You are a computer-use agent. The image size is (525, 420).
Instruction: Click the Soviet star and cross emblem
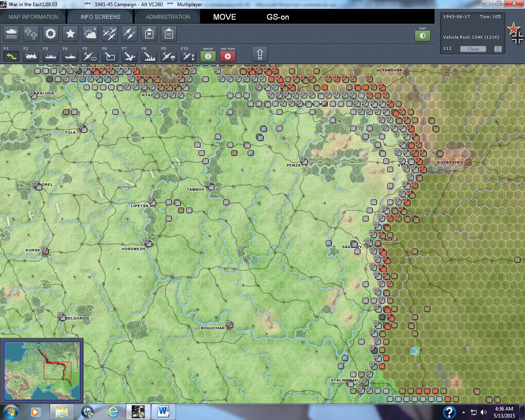(515, 34)
